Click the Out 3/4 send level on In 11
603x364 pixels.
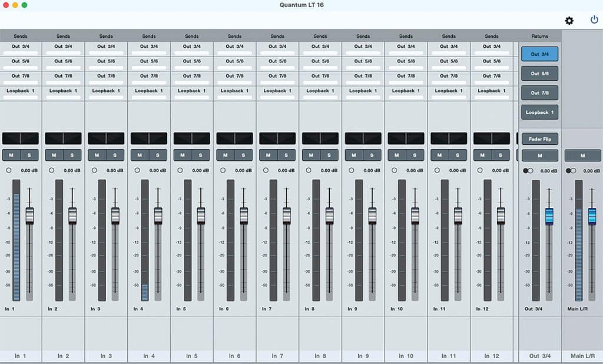point(449,52)
